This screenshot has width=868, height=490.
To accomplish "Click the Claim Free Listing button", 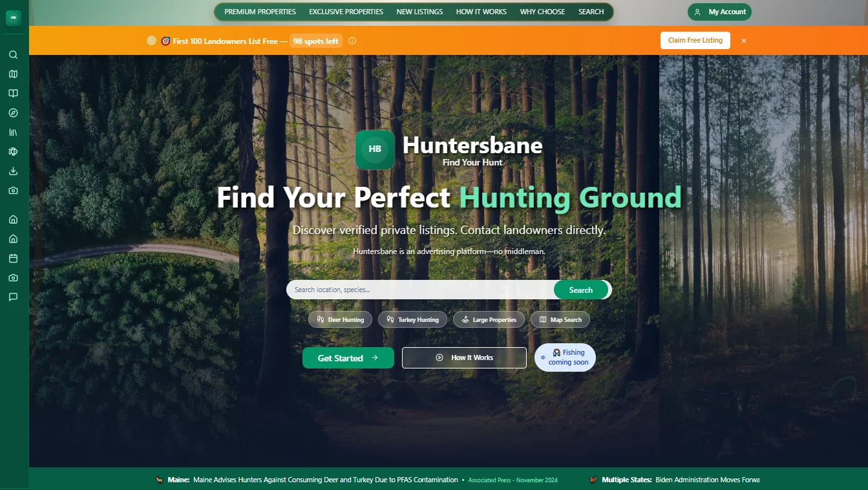I will tap(695, 40).
